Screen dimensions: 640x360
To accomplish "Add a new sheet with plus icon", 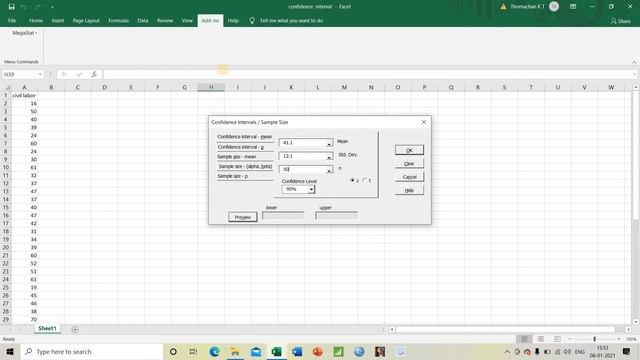I will coord(75,329).
